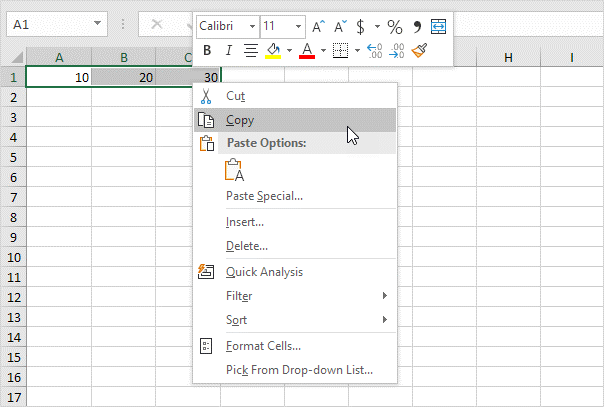Viewport: 604px width, 407px height.
Task: Select Cut in the context menu
Action: [x=236, y=96]
